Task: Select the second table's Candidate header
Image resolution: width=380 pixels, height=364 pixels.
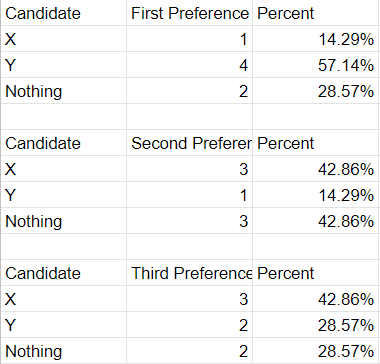Action: point(63,143)
